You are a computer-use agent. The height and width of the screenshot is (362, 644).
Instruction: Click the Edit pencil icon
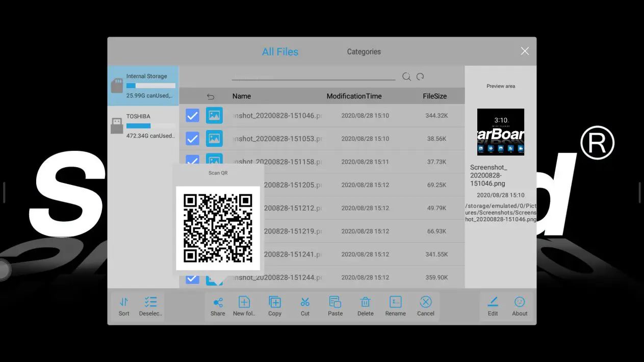tap(493, 302)
